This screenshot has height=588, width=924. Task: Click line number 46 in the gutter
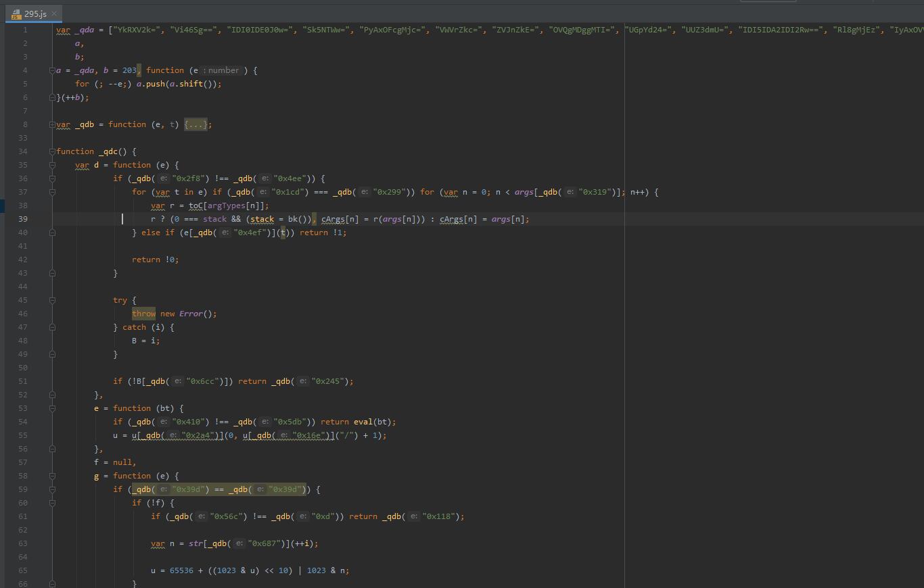[23, 314]
